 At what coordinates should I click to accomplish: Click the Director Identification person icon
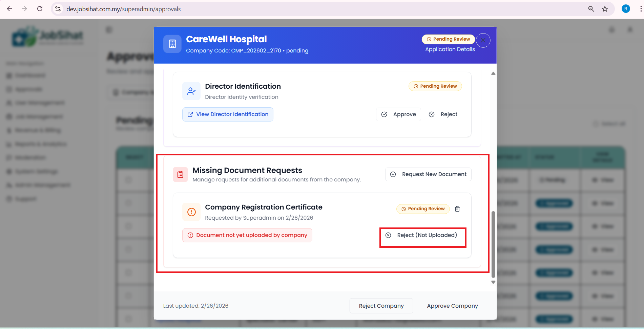pyautogui.click(x=191, y=91)
